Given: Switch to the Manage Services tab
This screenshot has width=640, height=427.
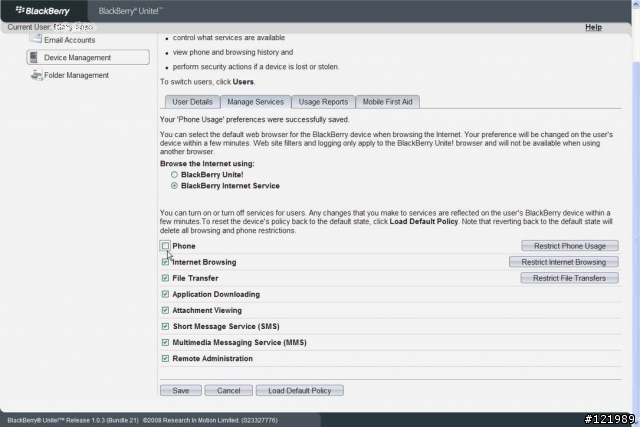Looking at the screenshot, I should pyautogui.click(x=256, y=102).
